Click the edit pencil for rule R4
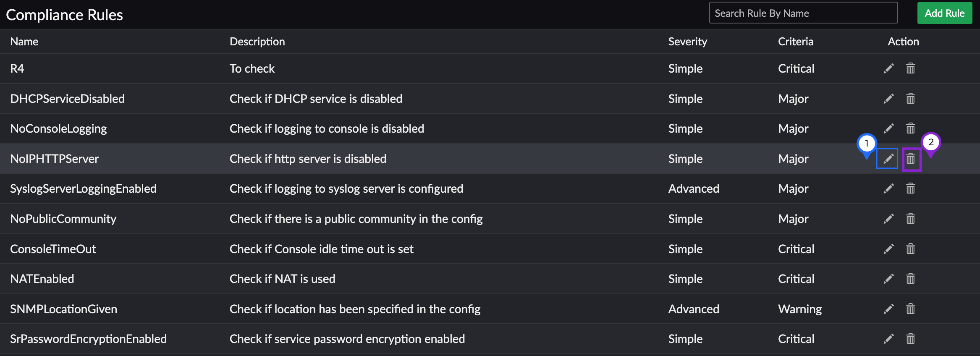980x356 pixels. (x=888, y=68)
